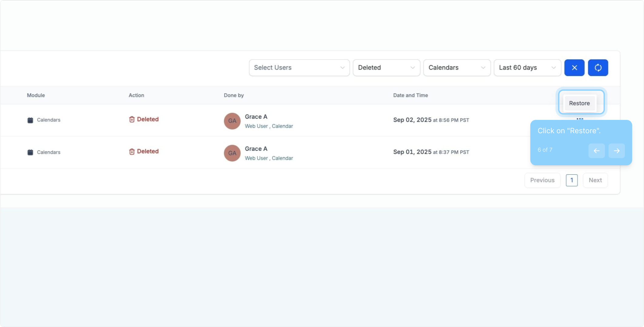Viewport: 644px width, 327px height.
Task: Click trash icon beside first Deleted label
Action: click(x=132, y=119)
